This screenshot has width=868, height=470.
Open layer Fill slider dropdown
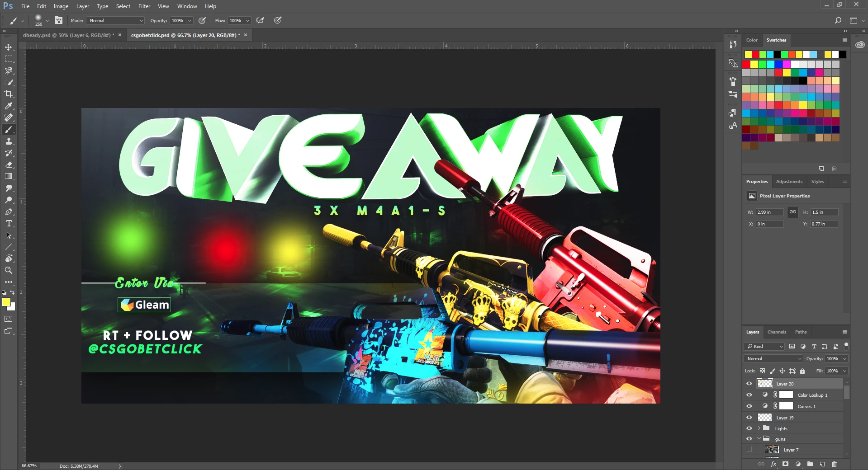[x=844, y=371]
